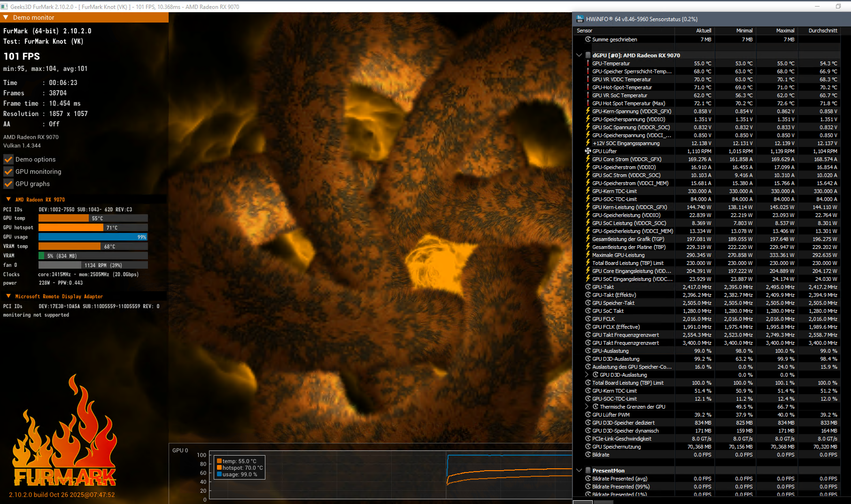
Task: Collapse the Demo monitor panel
Action: [6, 17]
